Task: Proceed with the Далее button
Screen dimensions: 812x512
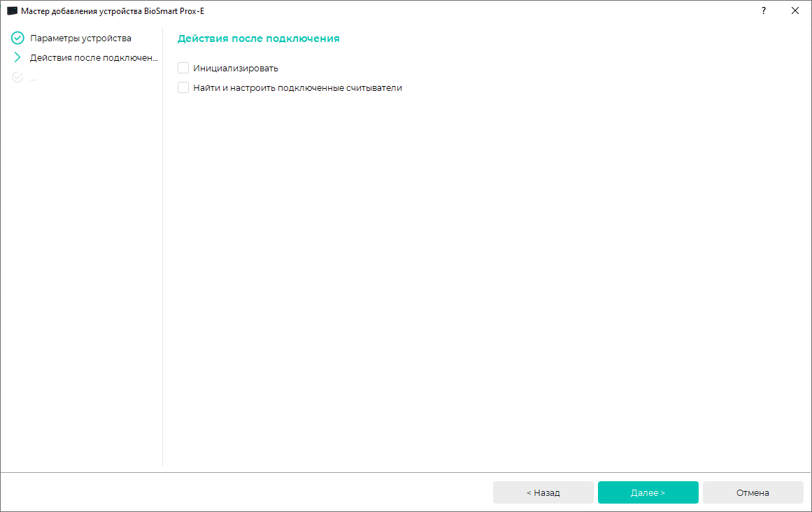Action: [648, 492]
